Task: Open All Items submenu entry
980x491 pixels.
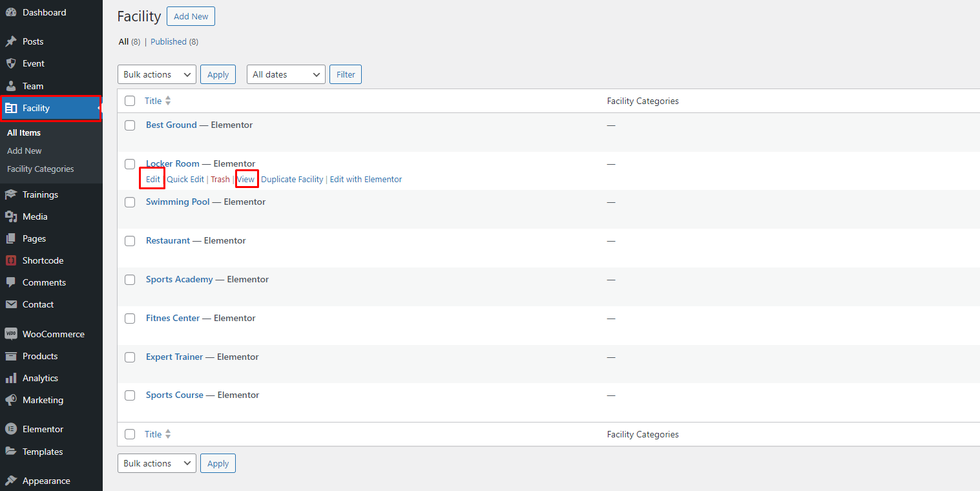Action: [x=24, y=132]
